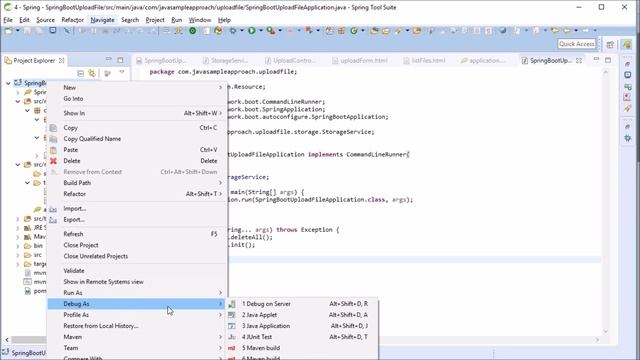Click the Open Perspective icon near Quick Access
The width and height of the screenshot is (640, 360).
tap(610, 44)
